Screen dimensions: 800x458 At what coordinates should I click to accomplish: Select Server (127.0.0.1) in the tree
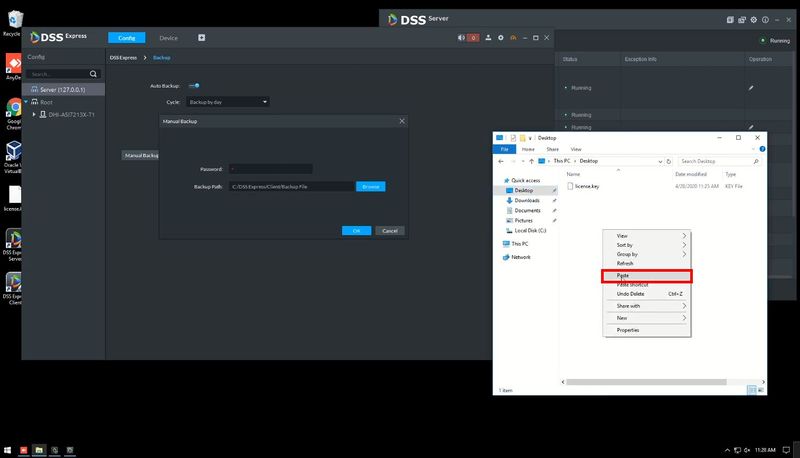click(x=63, y=89)
